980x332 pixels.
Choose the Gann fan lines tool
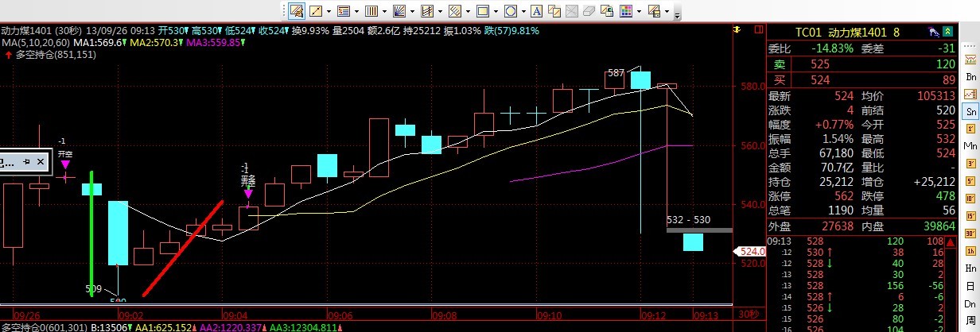point(399,11)
